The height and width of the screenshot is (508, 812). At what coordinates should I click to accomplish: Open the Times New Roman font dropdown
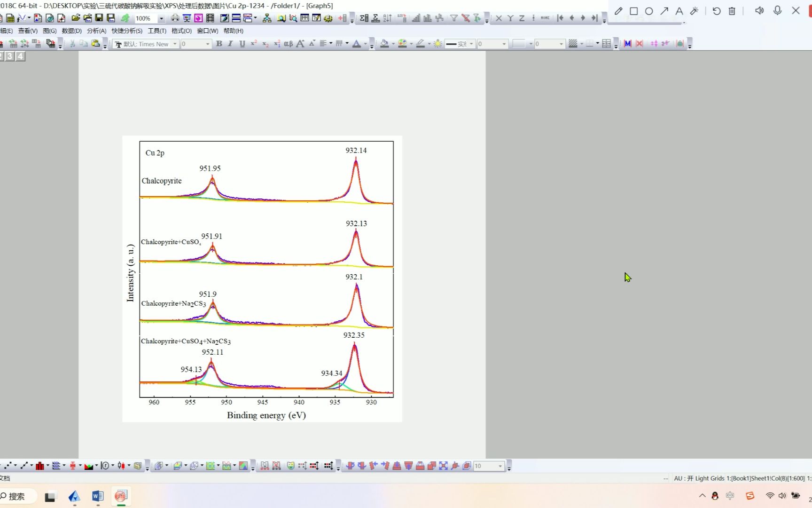pyautogui.click(x=175, y=44)
